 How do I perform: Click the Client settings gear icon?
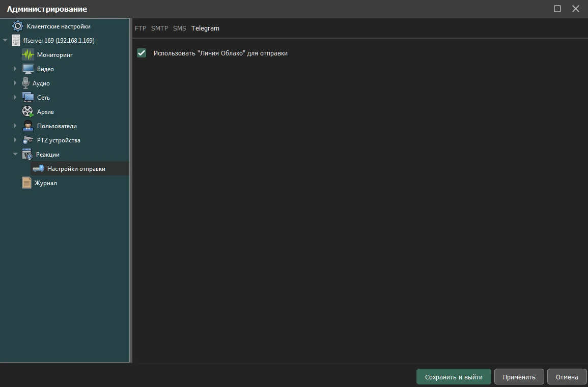pos(18,26)
